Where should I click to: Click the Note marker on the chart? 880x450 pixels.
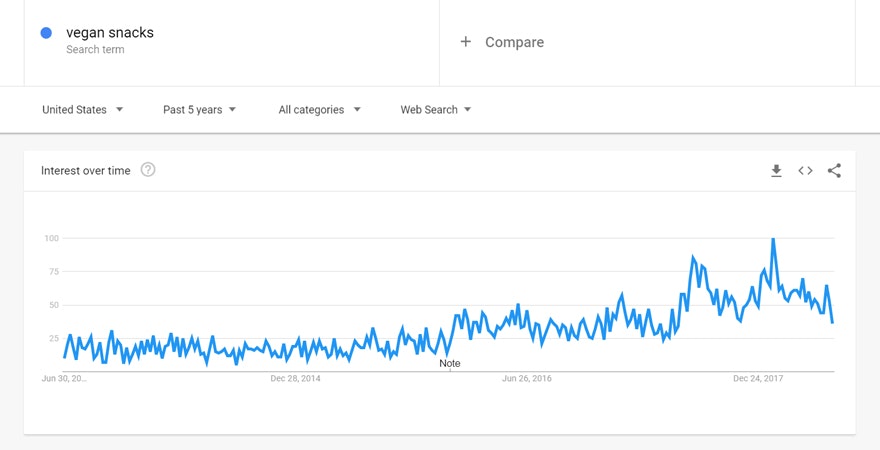click(x=450, y=363)
